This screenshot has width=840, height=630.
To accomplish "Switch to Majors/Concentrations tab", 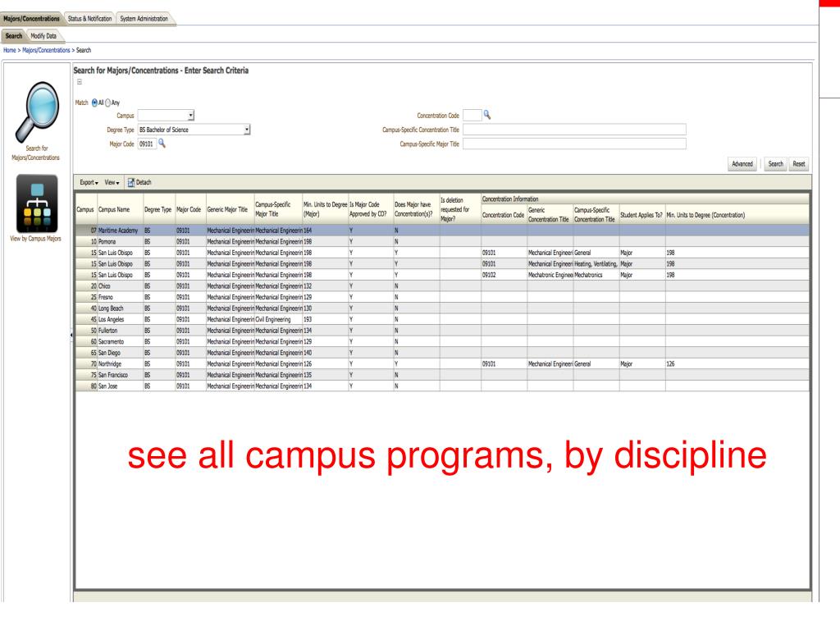I will pyautogui.click(x=32, y=19).
